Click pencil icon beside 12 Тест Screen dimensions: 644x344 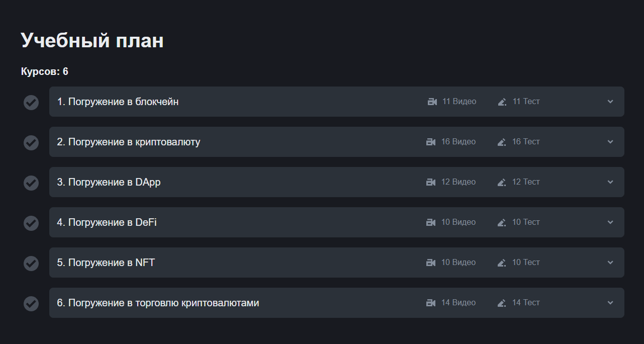pos(501,182)
